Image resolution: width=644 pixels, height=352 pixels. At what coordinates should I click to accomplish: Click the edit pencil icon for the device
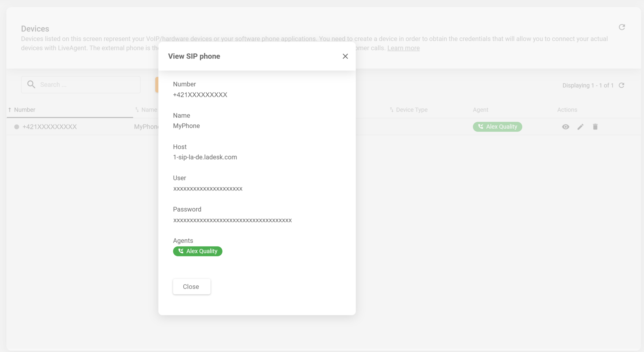pos(580,127)
